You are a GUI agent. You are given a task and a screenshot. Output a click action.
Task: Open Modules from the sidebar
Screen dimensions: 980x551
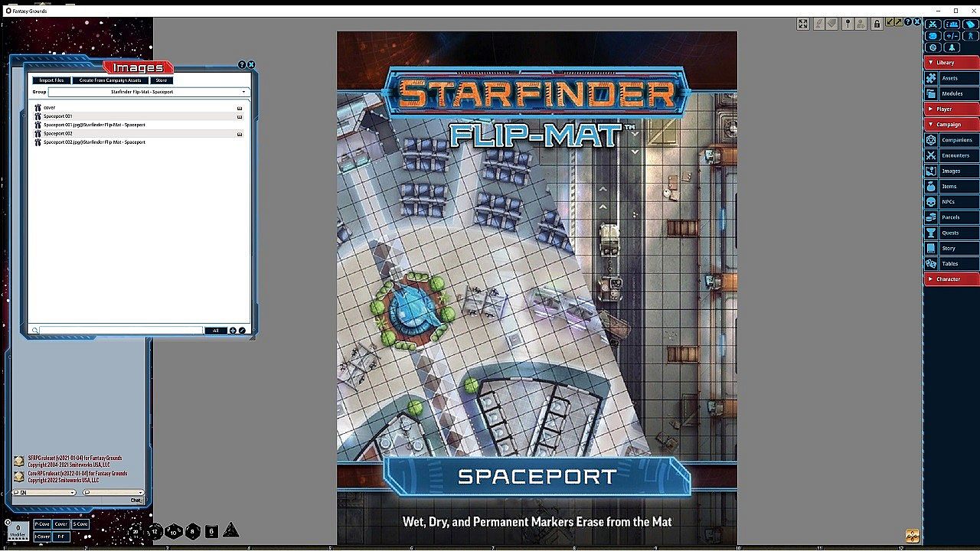(x=952, y=93)
